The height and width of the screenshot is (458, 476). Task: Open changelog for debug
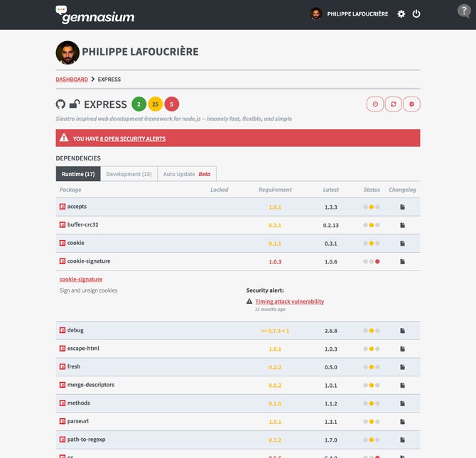(x=402, y=330)
